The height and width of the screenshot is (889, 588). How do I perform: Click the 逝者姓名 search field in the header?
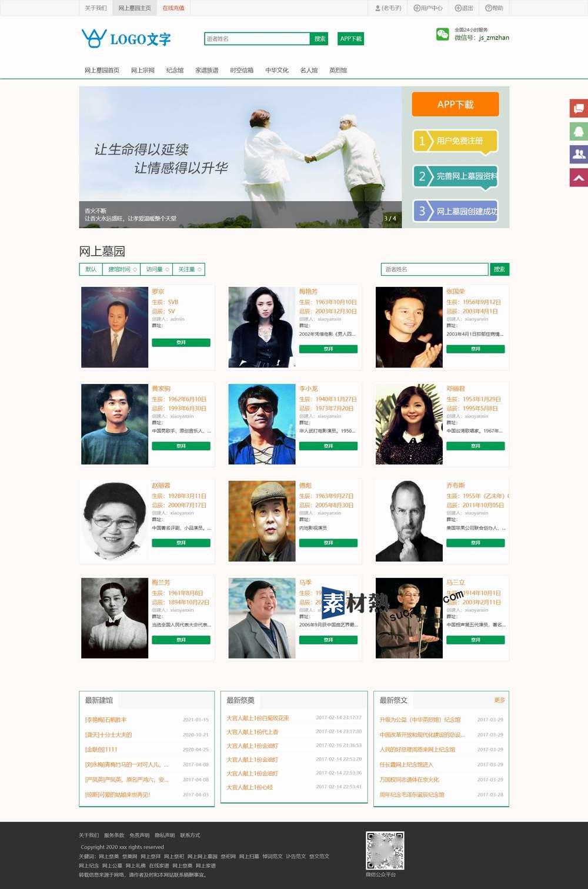pos(257,39)
